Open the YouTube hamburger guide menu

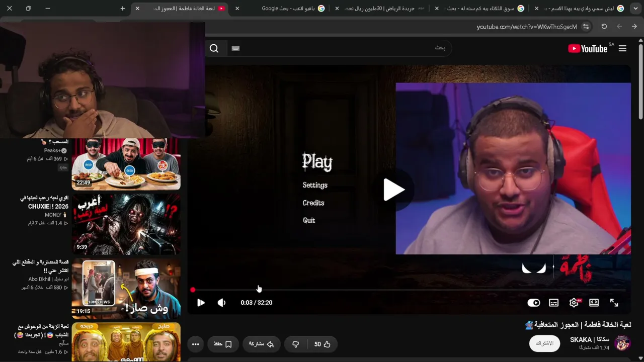click(622, 48)
